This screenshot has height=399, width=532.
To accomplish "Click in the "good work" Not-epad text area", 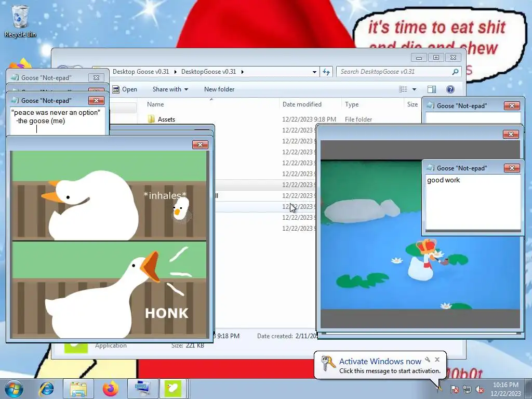I will tap(473, 202).
